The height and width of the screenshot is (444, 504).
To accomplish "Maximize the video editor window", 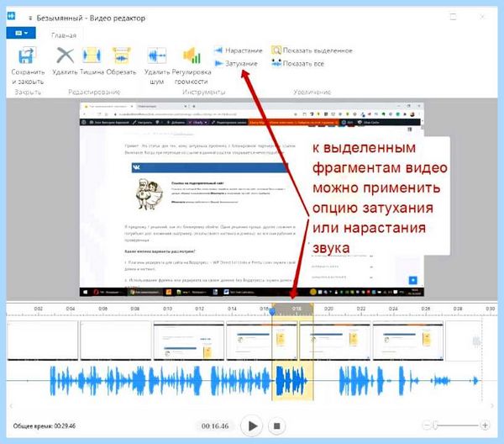I will click(453, 17).
